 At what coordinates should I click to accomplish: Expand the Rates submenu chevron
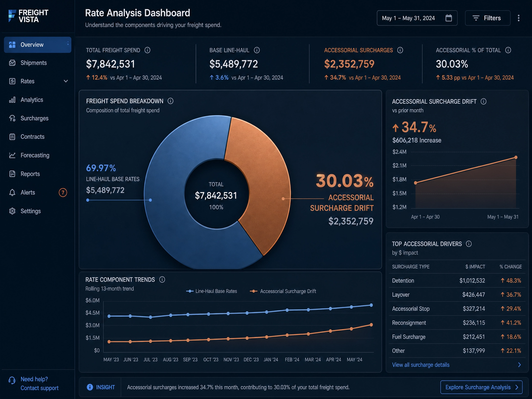[x=66, y=81]
